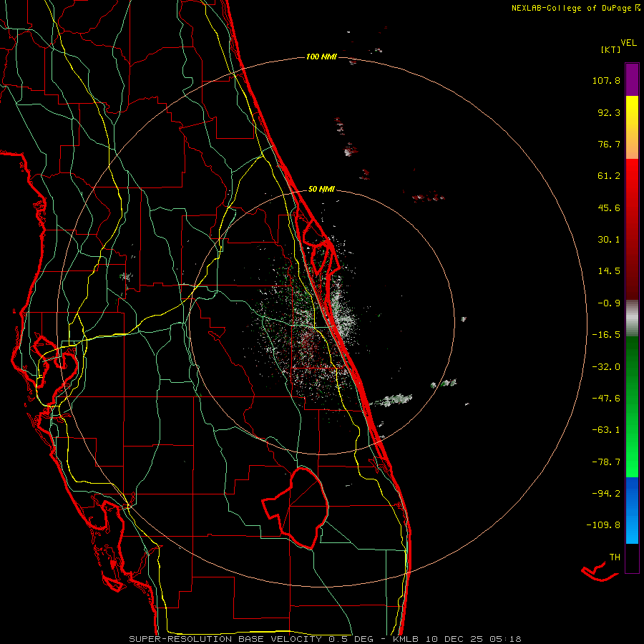Screen dimensions: 644x644
Task: Click the 50 NMI range ring label
Action: (321, 190)
